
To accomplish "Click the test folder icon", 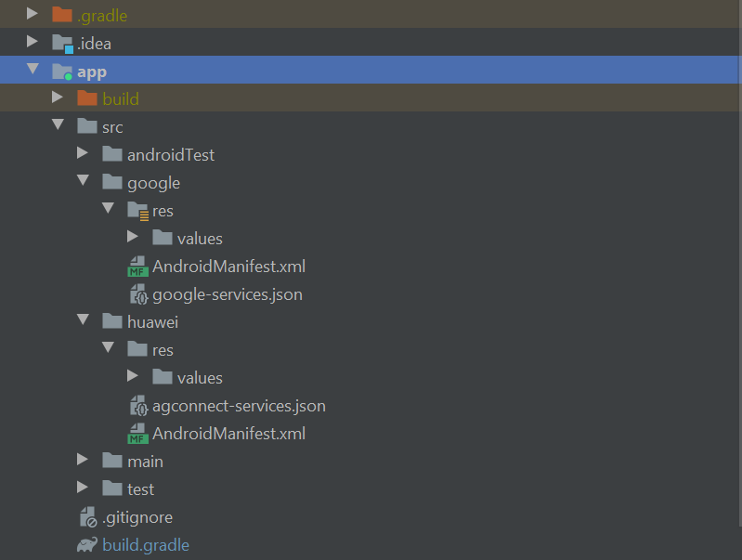I will (x=112, y=488).
